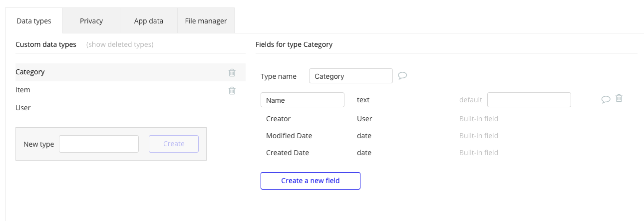
Task: Focus the New type name input
Action: coord(98,144)
